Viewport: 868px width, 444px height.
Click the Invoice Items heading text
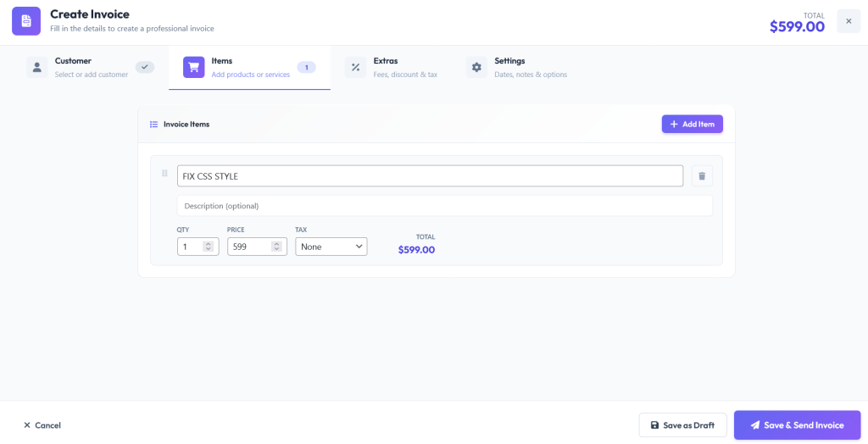click(186, 124)
